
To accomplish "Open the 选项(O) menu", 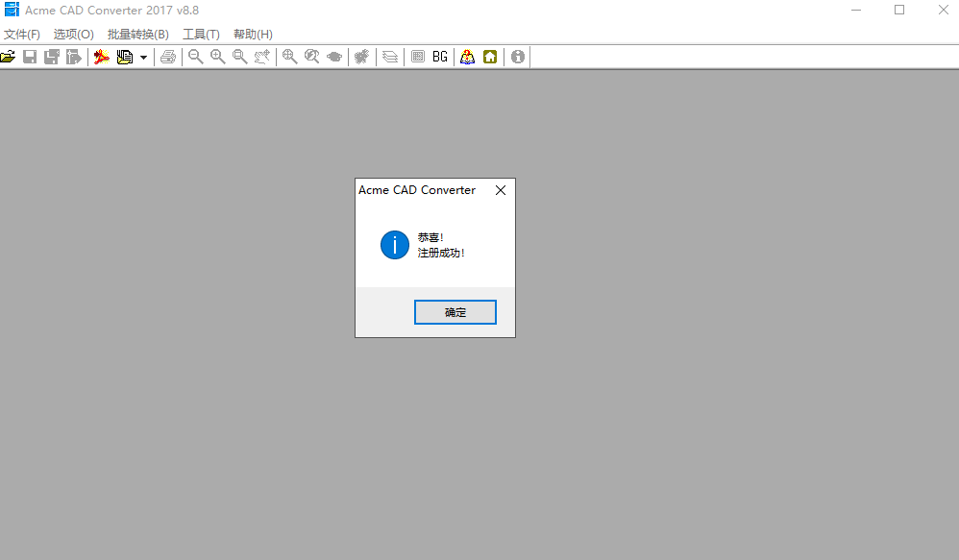I will pyautogui.click(x=74, y=35).
